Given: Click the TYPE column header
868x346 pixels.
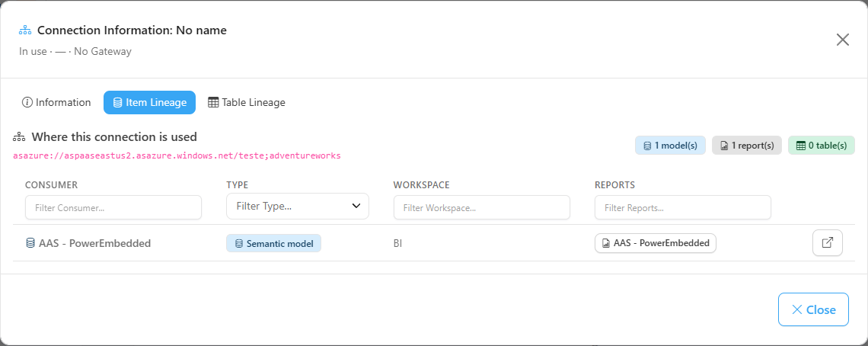Looking at the screenshot, I should 237,184.
